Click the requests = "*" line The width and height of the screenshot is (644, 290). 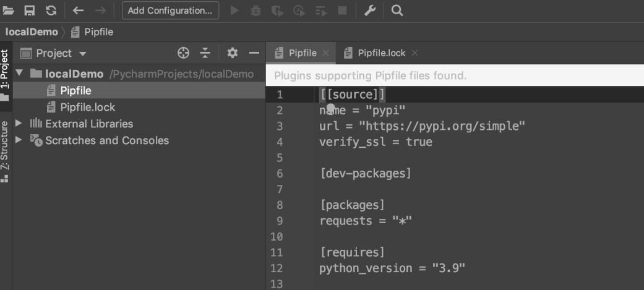click(366, 221)
